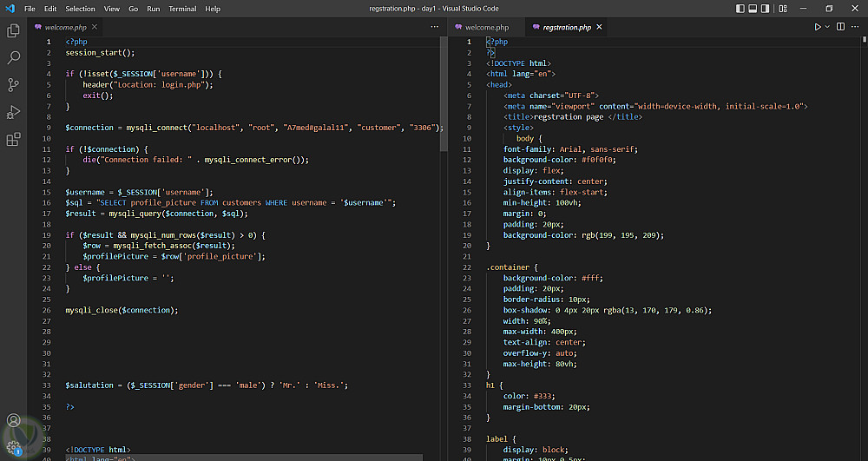Toggle the bottom panel layout button
This screenshot has width=868, height=461.
tap(753, 9)
